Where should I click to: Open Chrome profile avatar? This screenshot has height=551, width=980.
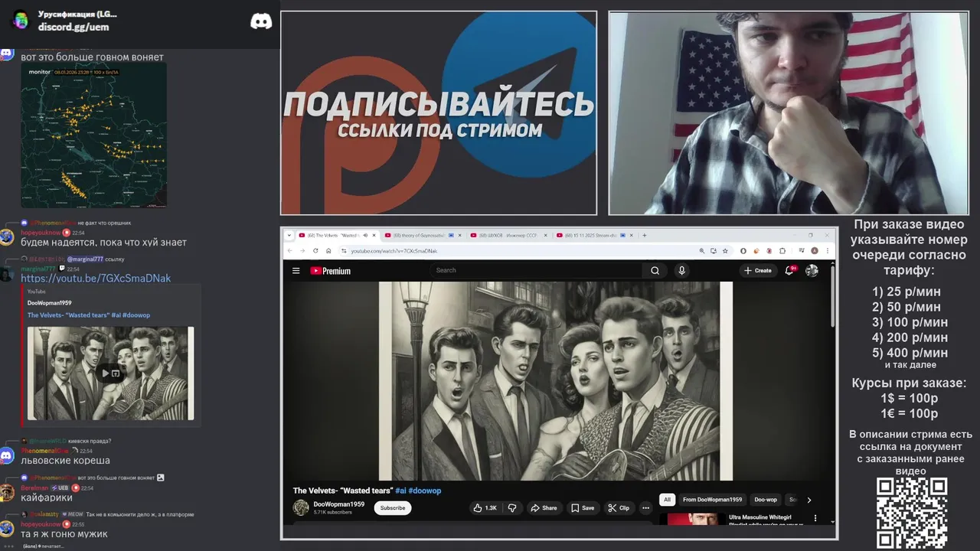tap(815, 250)
